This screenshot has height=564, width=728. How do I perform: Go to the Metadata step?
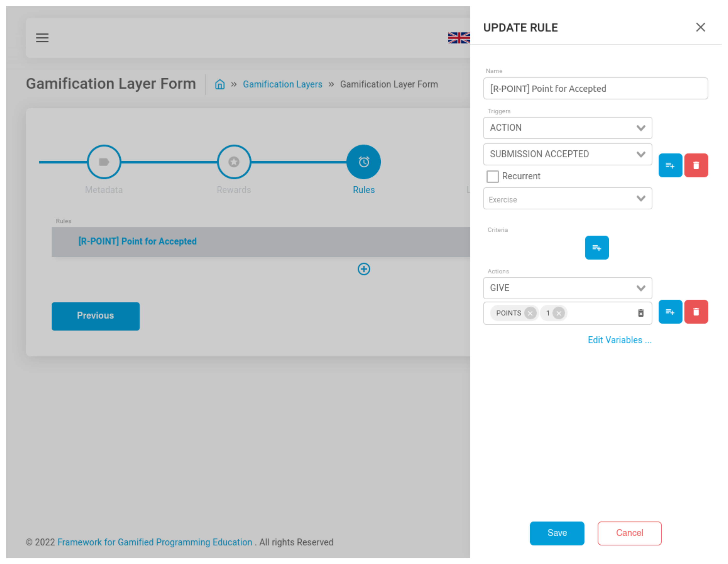(104, 162)
